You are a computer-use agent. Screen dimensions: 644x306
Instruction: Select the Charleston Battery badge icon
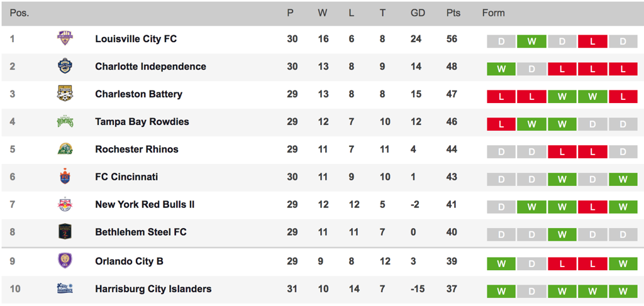click(65, 94)
